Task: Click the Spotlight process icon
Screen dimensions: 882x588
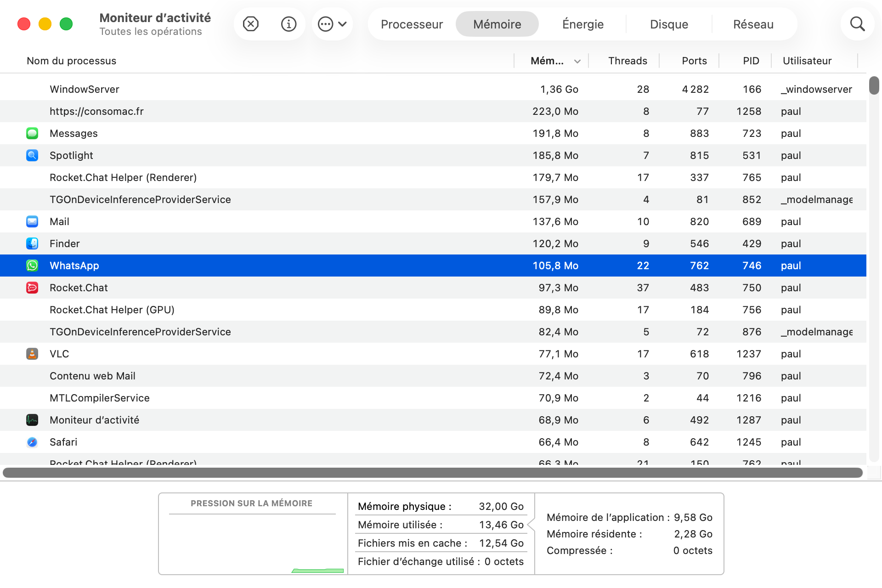Action: 32,155
